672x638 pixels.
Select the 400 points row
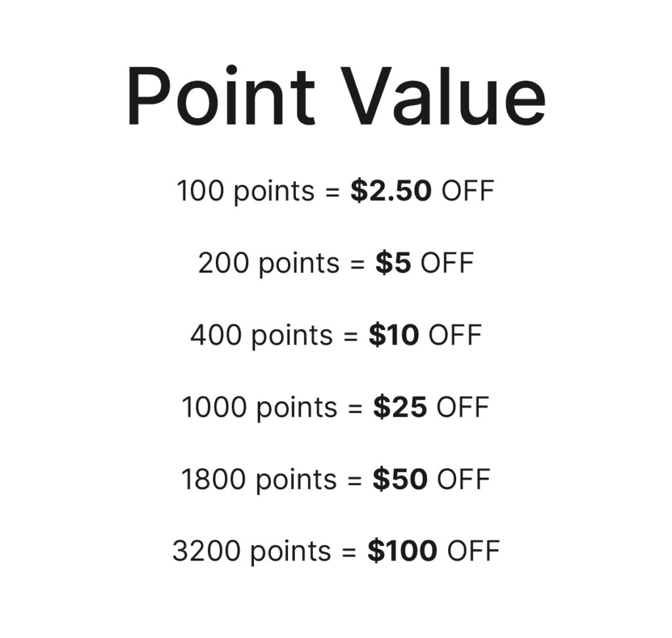pyautogui.click(x=335, y=335)
